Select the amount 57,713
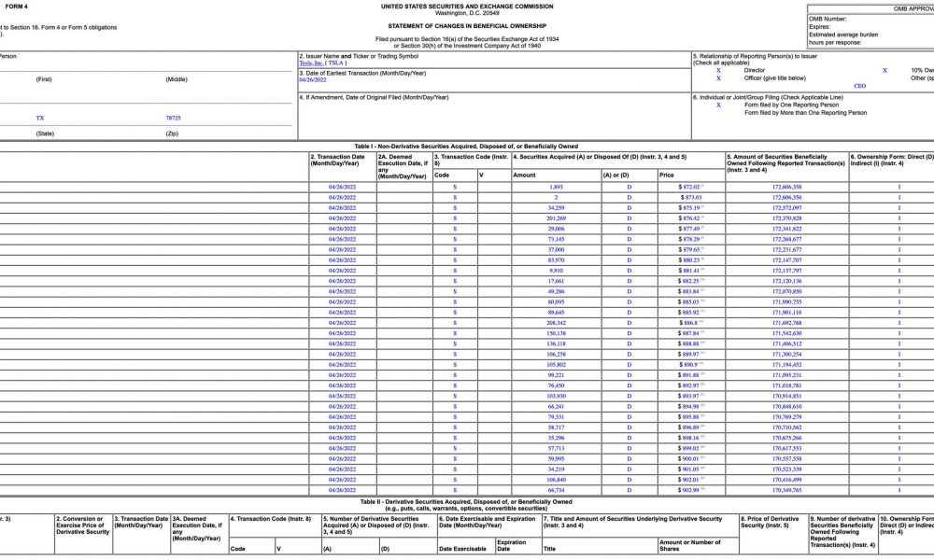Screen dimensions: 934x560 [556, 448]
